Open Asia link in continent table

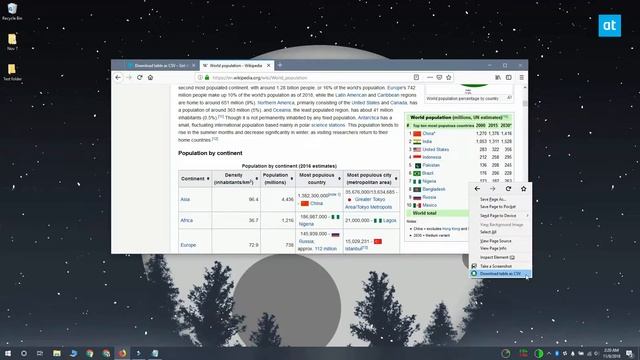[x=185, y=199]
